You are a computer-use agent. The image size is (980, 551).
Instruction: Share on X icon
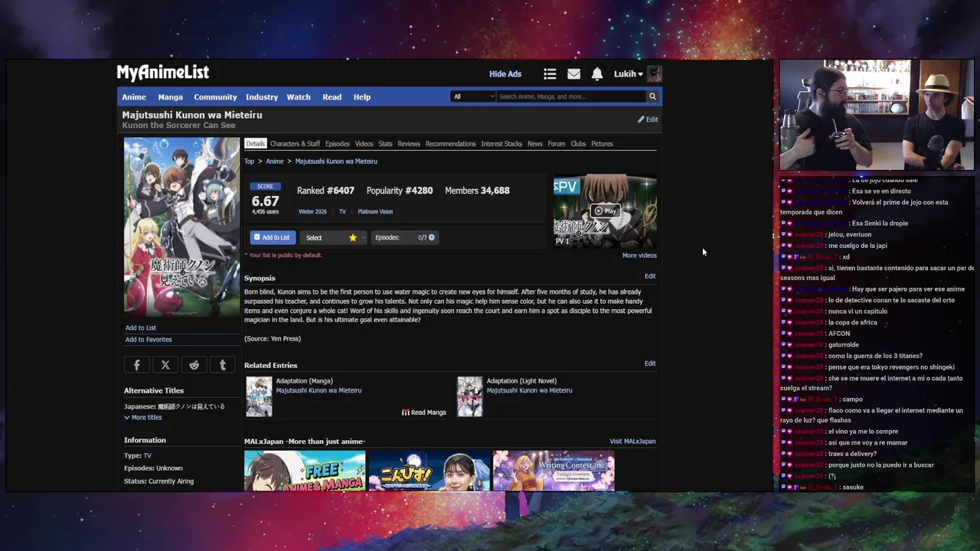tap(165, 365)
